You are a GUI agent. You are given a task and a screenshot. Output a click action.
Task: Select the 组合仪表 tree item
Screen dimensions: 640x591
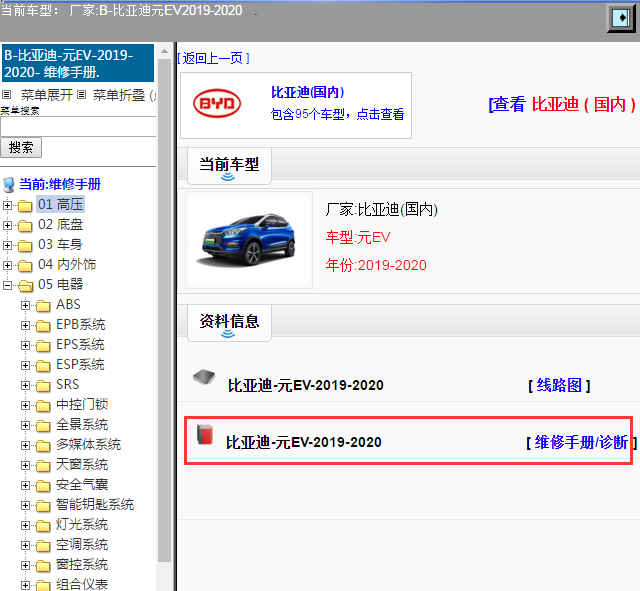pyautogui.click(x=82, y=584)
